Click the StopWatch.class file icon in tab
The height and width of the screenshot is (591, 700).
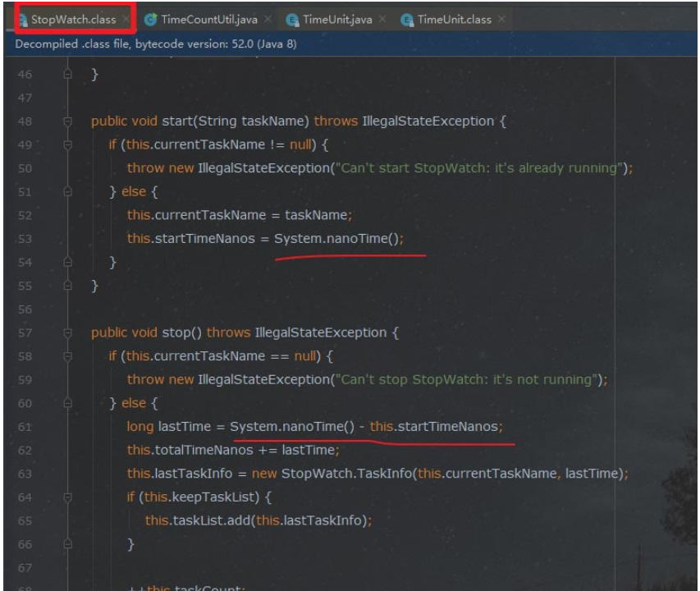pyautogui.click(x=23, y=19)
